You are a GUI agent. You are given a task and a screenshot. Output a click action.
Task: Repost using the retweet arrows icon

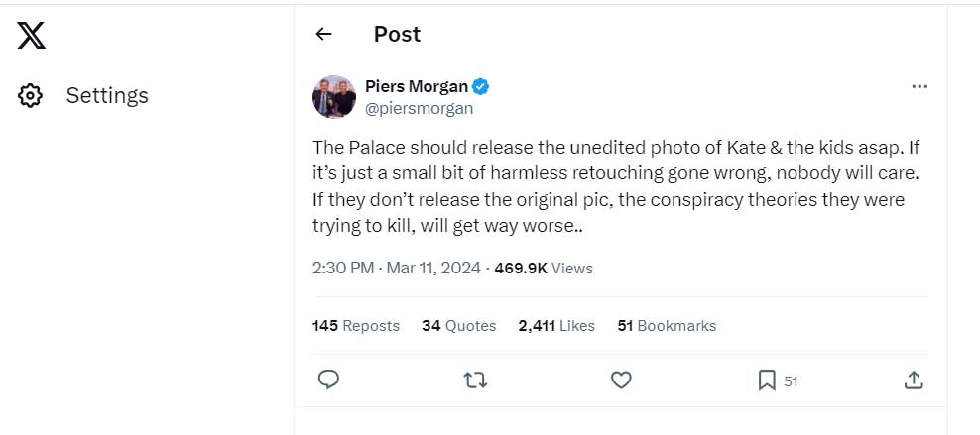[x=475, y=380]
